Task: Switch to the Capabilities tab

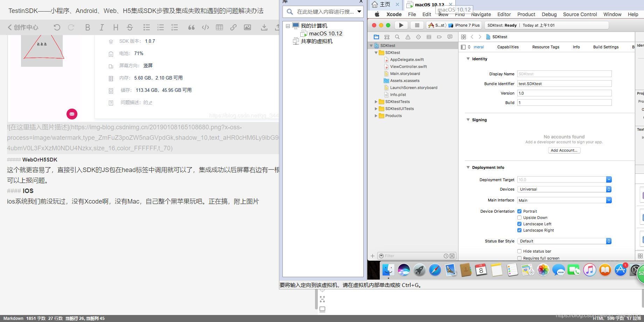Action: coord(508,47)
